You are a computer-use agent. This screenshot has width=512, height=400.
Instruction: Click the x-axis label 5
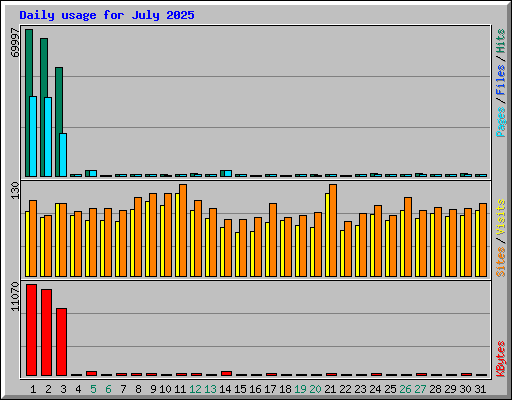pyautogui.click(x=93, y=389)
